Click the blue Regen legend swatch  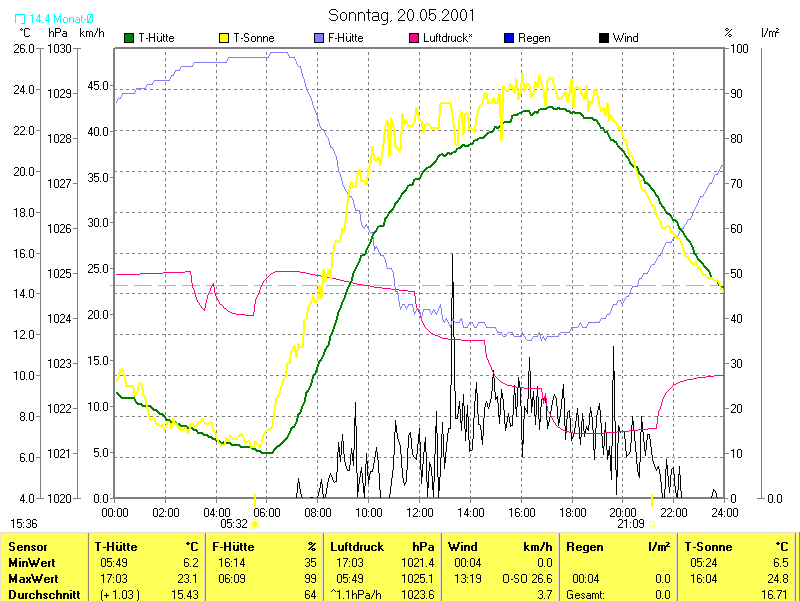tap(509, 38)
